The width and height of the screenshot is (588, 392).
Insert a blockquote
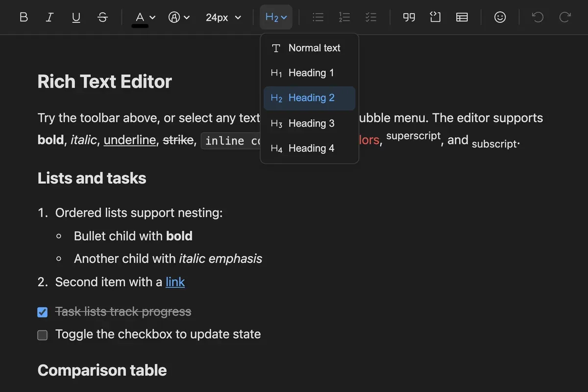[409, 17]
